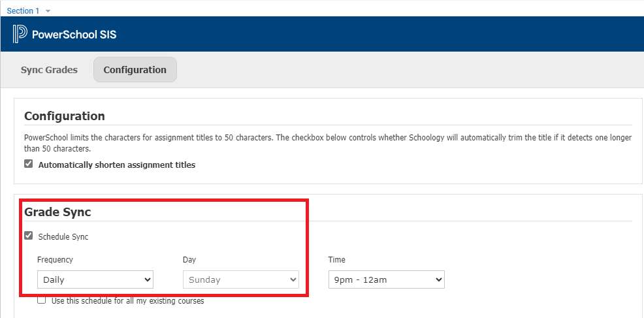Select the Configuration tab
Image resolution: width=644 pixels, height=318 pixels.
coord(135,70)
